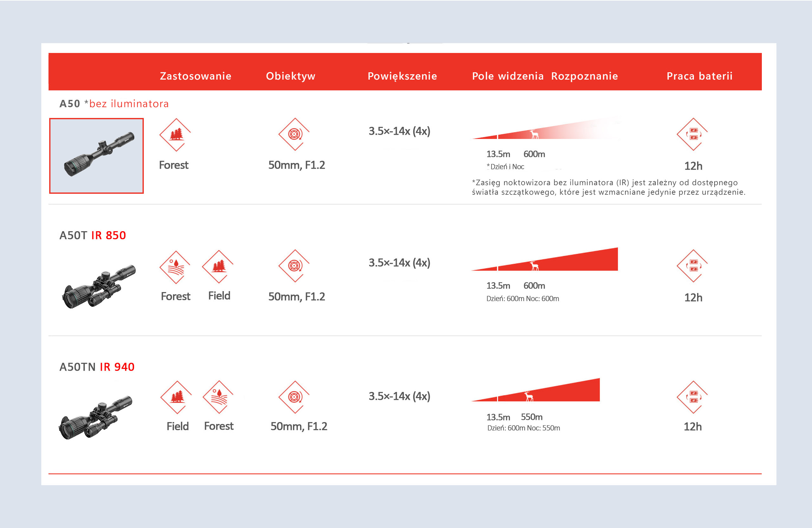The width and height of the screenshot is (812, 528).
Task: Click the A50TN IR 940 lens icon
Action: (295, 397)
